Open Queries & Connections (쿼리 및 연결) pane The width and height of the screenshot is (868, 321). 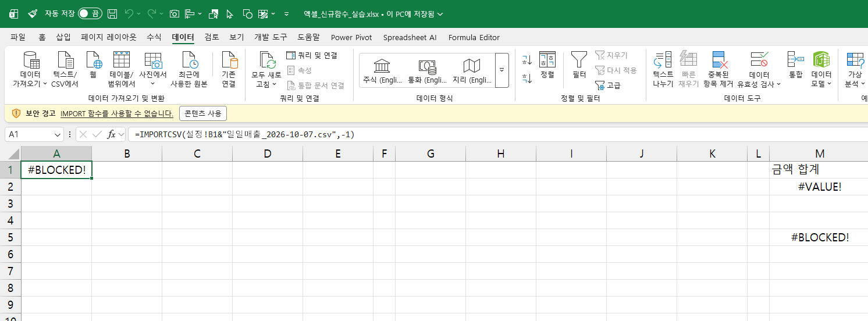click(312, 55)
